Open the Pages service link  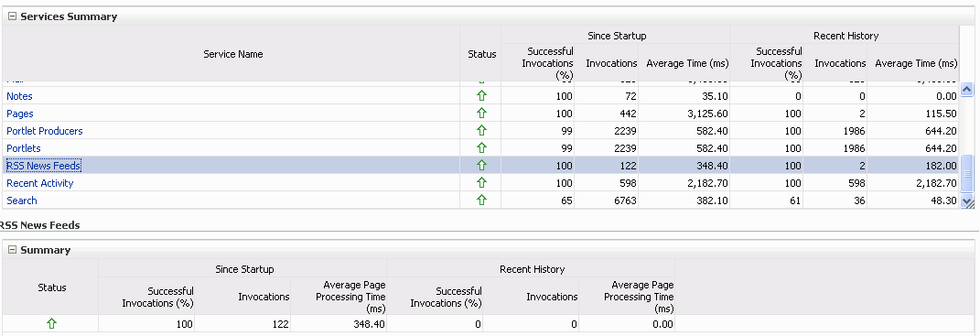(x=20, y=114)
